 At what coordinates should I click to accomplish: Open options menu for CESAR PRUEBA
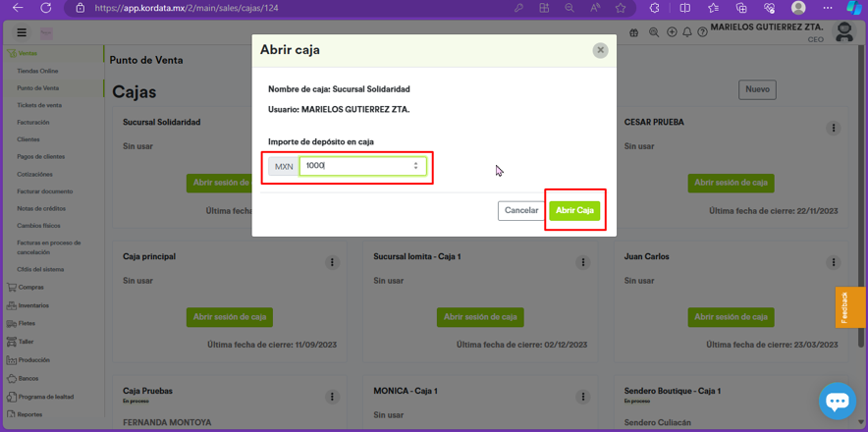(834, 128)
